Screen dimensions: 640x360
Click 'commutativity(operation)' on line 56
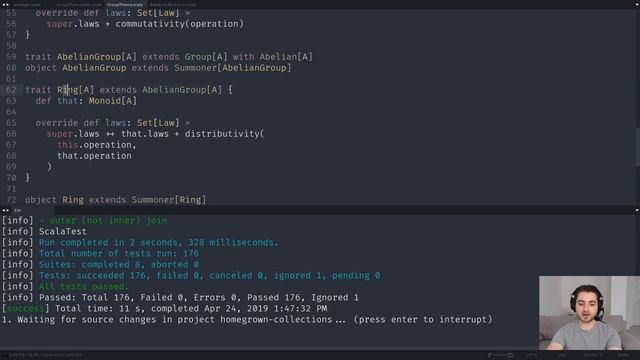180,24
